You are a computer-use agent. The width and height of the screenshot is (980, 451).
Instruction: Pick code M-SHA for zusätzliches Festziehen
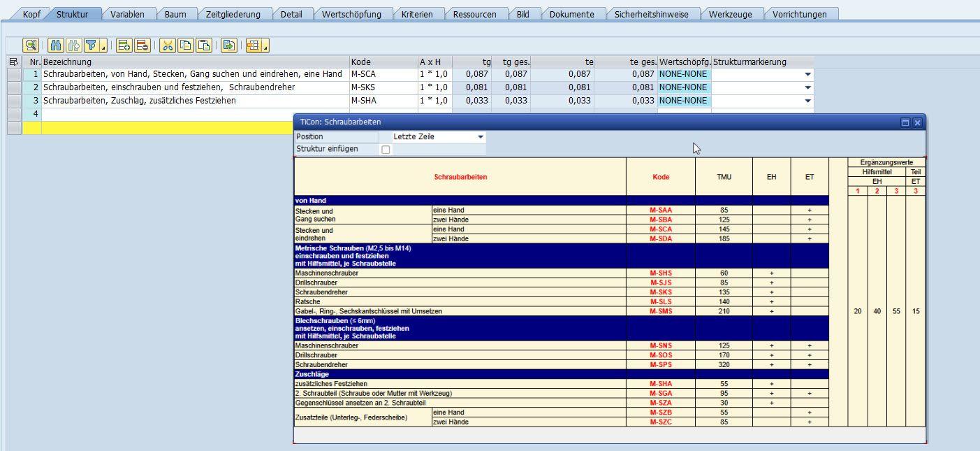[660, 384]
